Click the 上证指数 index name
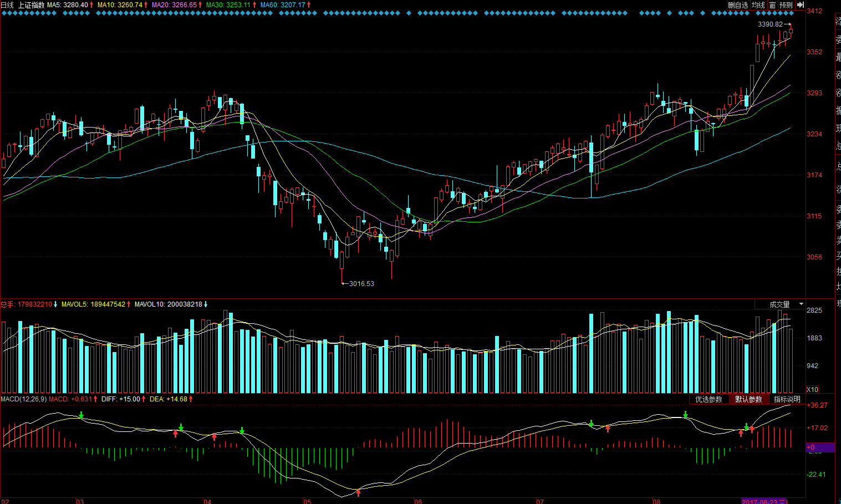 point(31,5)
